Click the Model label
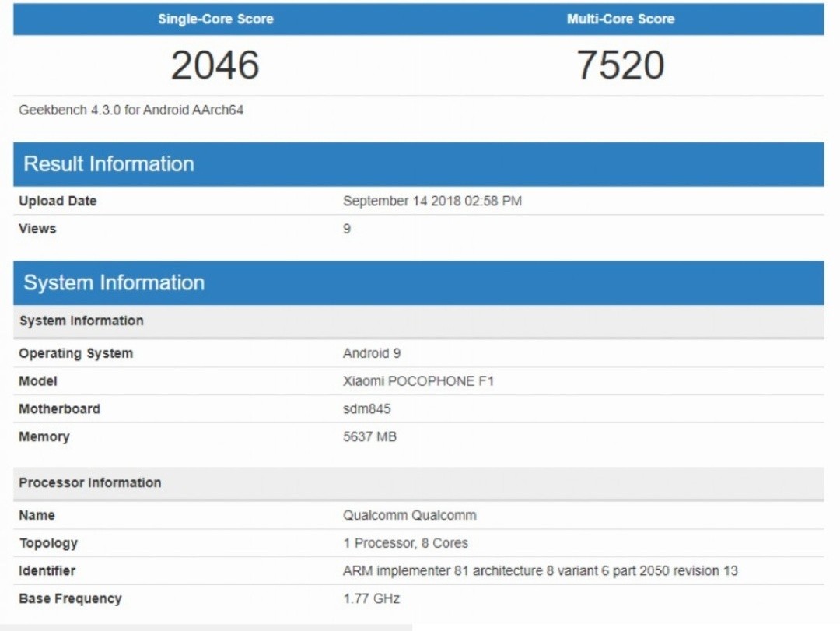840x631 pixels. [37, 381]
